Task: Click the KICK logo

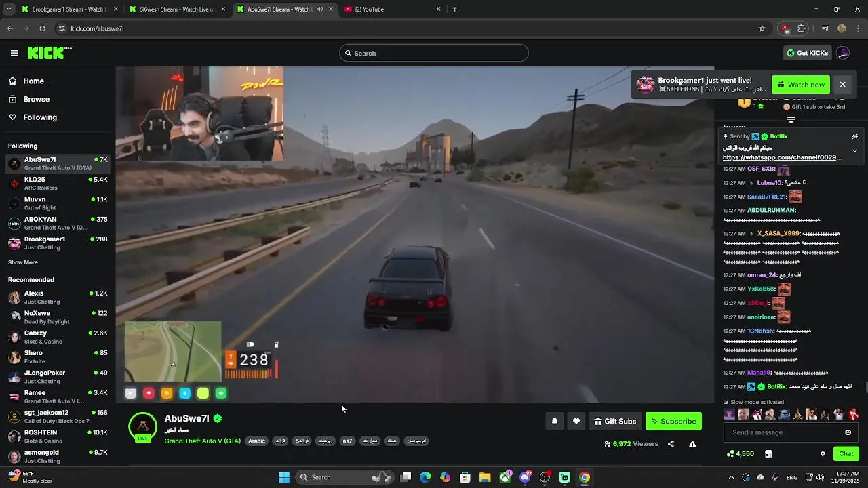Action: [49, 53]
